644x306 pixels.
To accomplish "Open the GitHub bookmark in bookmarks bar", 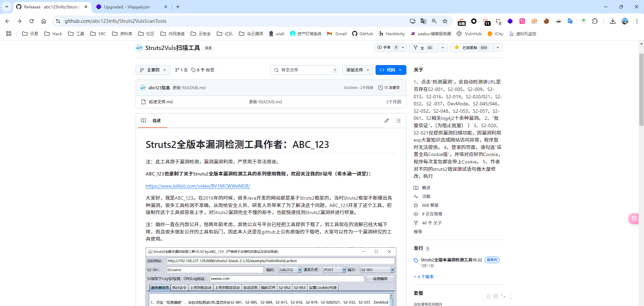I will coord(362,34).
